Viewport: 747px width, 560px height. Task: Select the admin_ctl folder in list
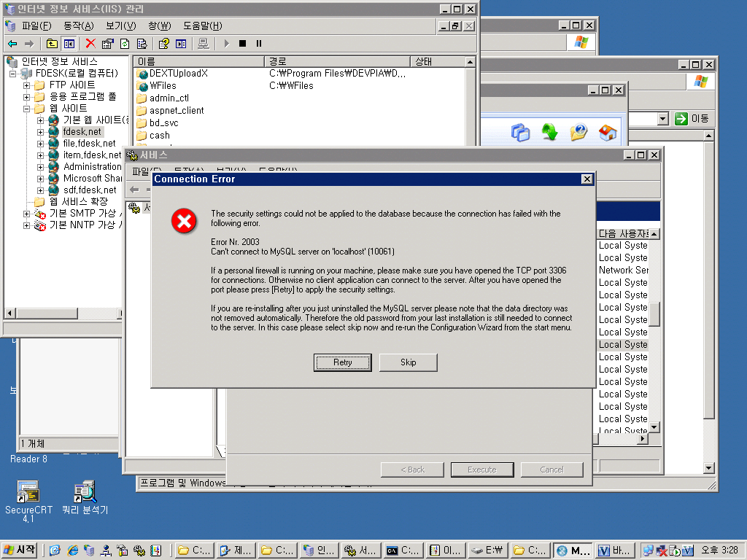(x=169, y=98)
